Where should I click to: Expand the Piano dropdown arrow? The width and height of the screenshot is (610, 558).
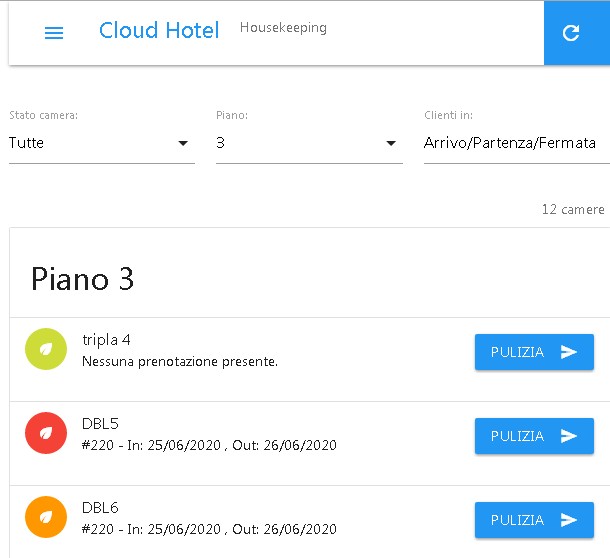[391, 144]
